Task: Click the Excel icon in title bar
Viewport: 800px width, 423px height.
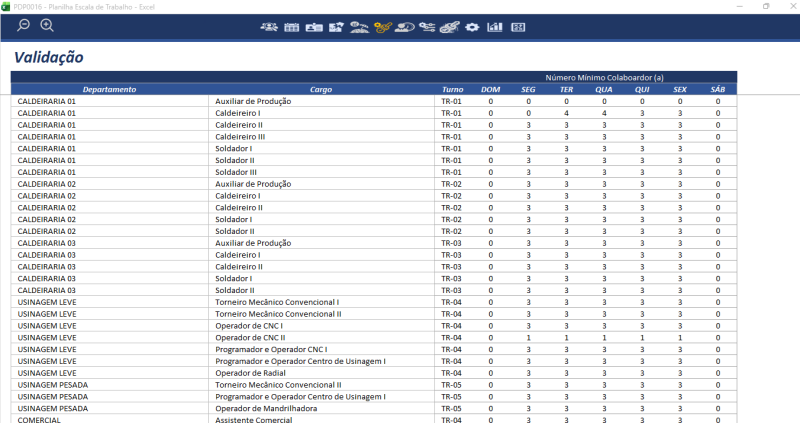Action: pos(7,6)
